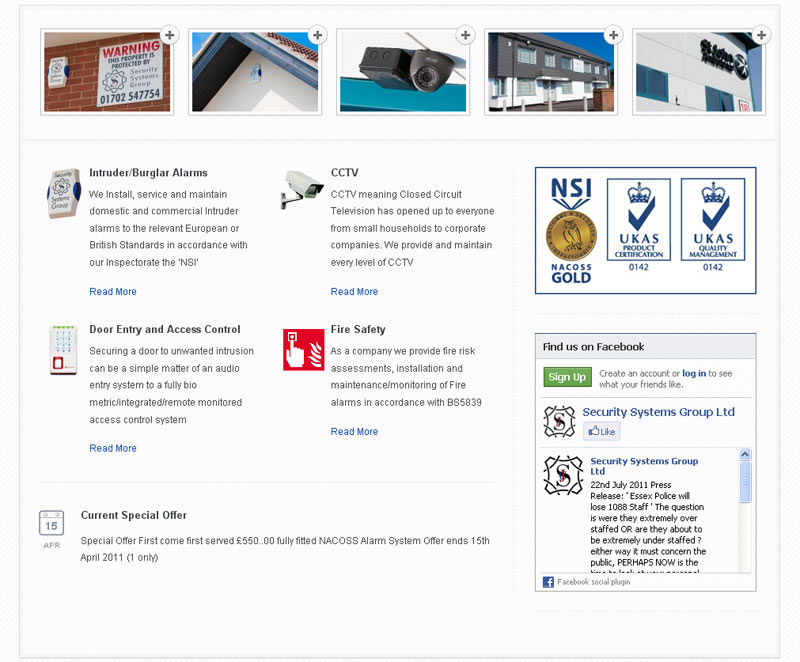Expand the warning sign photo with plus

169,36
